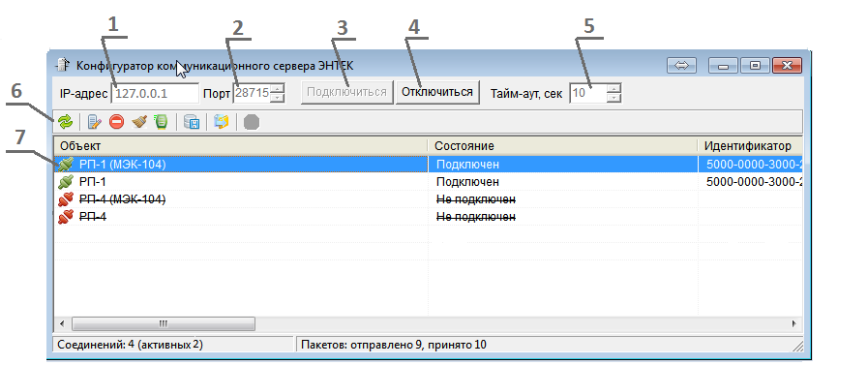
Task: Click the green device module toolbar icon
Action: tap(161, 122)
